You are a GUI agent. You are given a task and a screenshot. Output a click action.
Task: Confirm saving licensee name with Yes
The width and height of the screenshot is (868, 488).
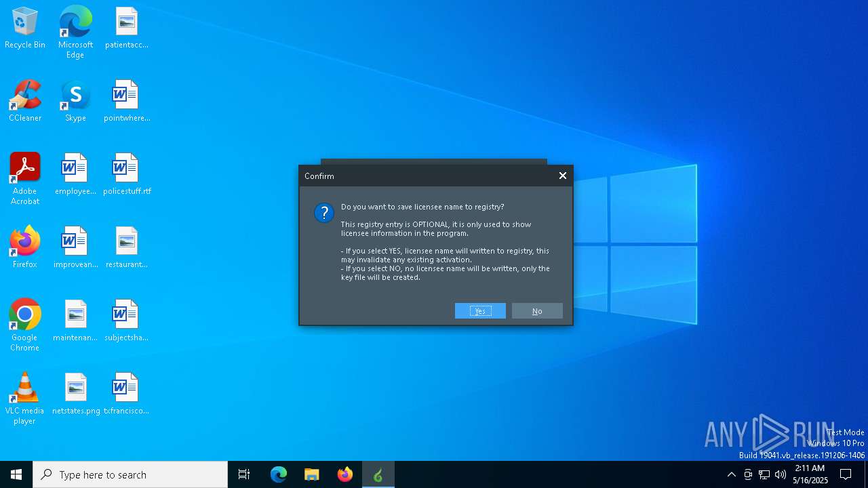tap(480, 311)
